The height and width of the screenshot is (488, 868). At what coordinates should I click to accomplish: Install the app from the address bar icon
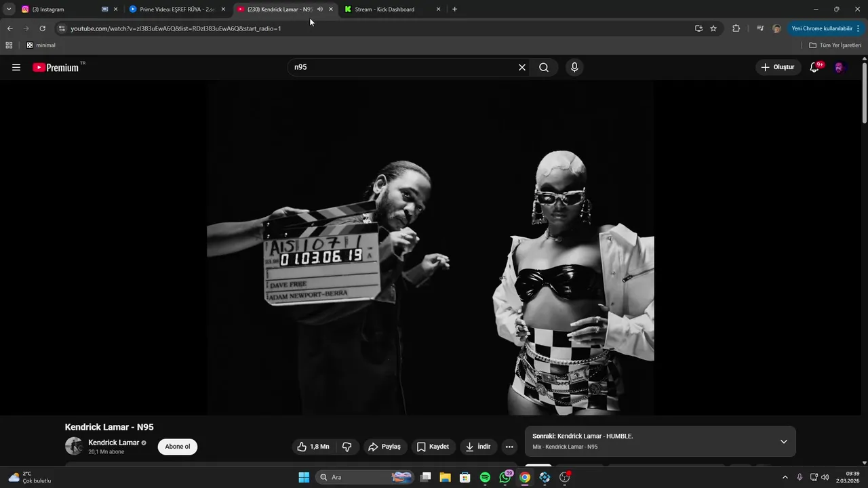tap(698, 28)
